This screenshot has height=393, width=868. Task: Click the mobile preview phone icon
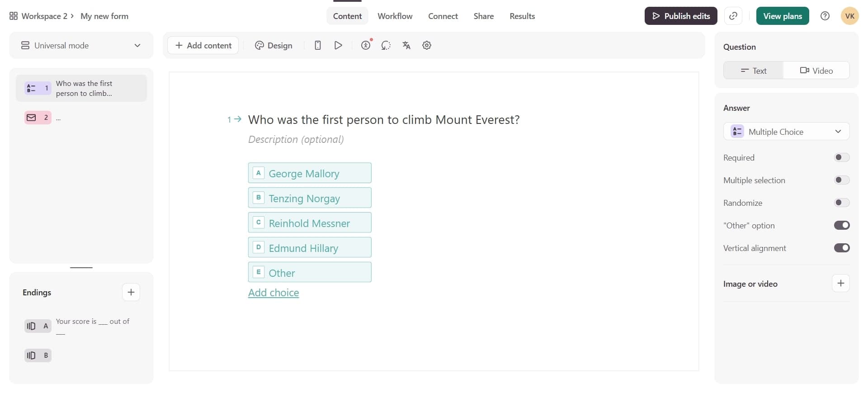click(x=318, y=45)
